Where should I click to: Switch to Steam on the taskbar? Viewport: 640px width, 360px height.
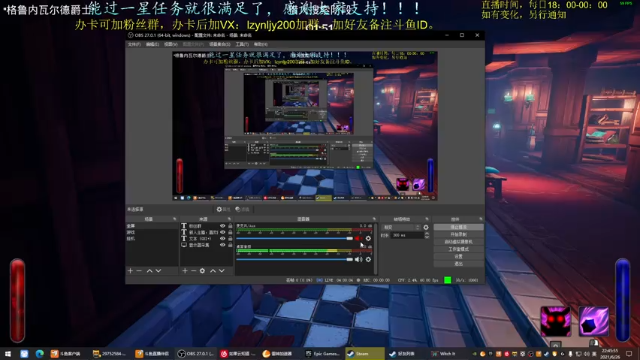[364, 353]
